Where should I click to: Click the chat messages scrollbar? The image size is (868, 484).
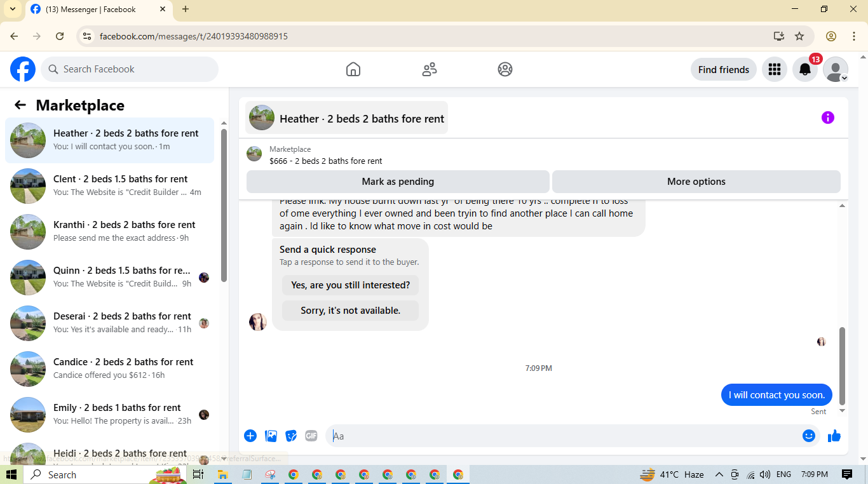click(x=843, y=365)
